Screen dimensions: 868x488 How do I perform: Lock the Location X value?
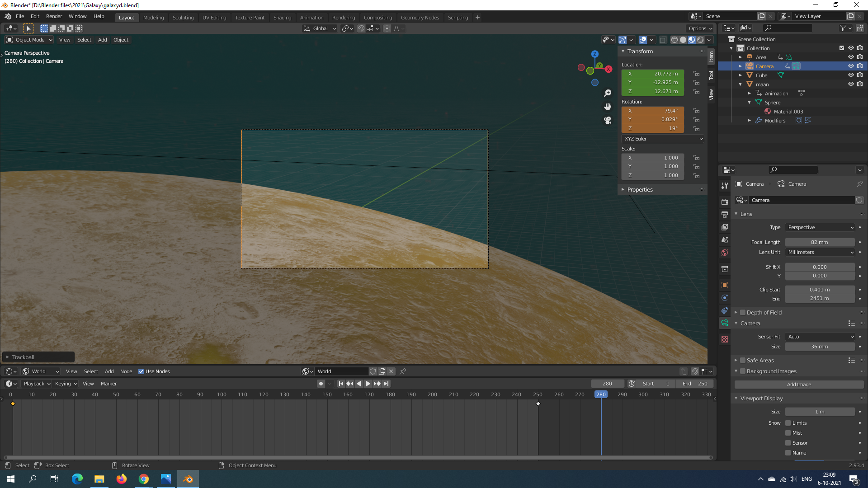click(696, 74)
